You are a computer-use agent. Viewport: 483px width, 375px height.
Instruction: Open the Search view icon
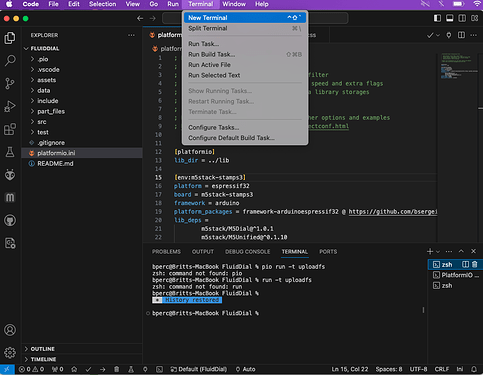10,60
